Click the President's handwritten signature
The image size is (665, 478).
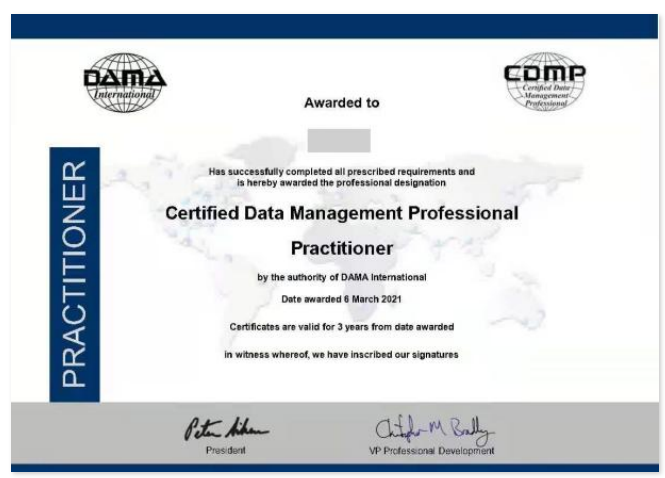(226, 428)
